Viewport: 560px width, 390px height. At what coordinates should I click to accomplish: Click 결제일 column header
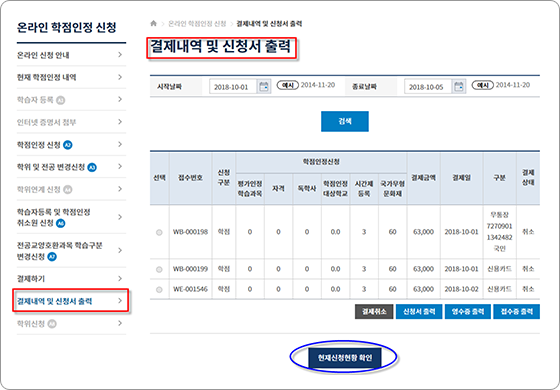[x=461, y=178]
